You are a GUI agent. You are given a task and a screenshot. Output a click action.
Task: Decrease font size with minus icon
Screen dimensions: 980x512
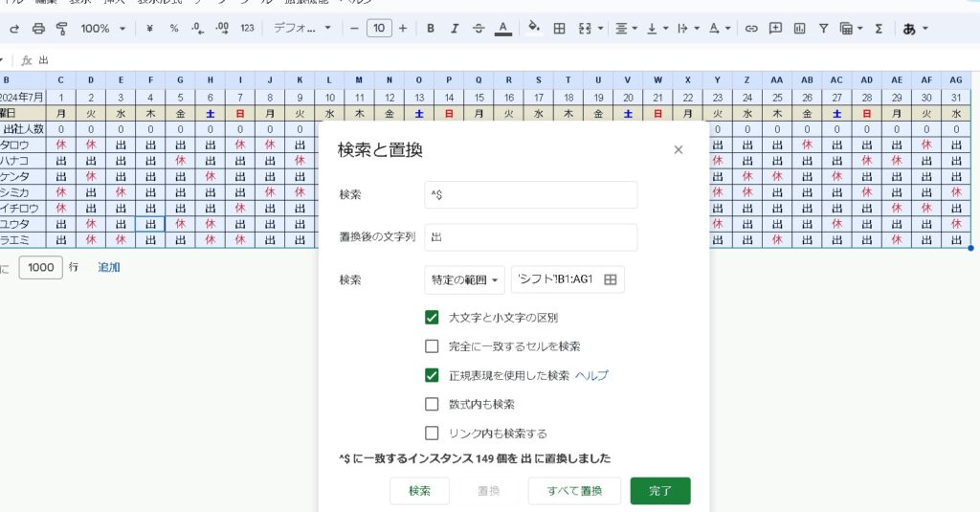354,28
